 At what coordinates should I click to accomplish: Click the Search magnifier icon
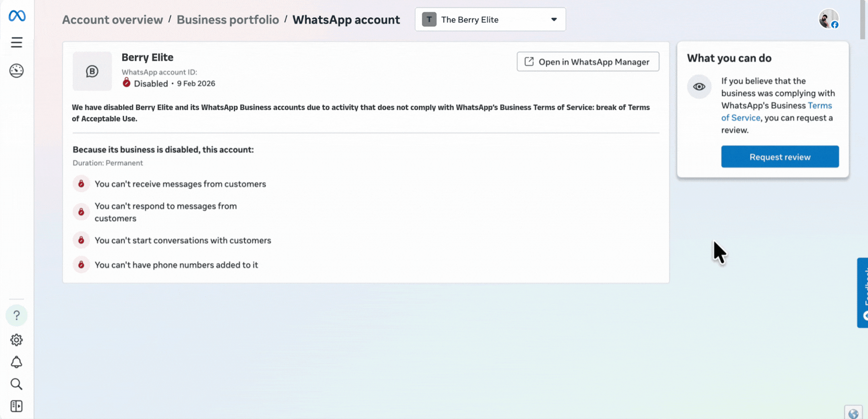(x=17, y=384)
